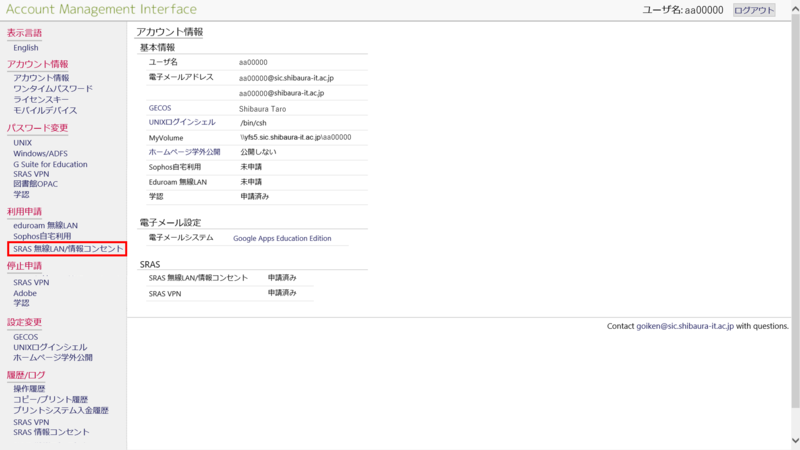The width and height of the screenshot is (800, 450).
Task: Open ライセンスキー in the sidebar
Action: pyautogui.click(x=41, y=100)
